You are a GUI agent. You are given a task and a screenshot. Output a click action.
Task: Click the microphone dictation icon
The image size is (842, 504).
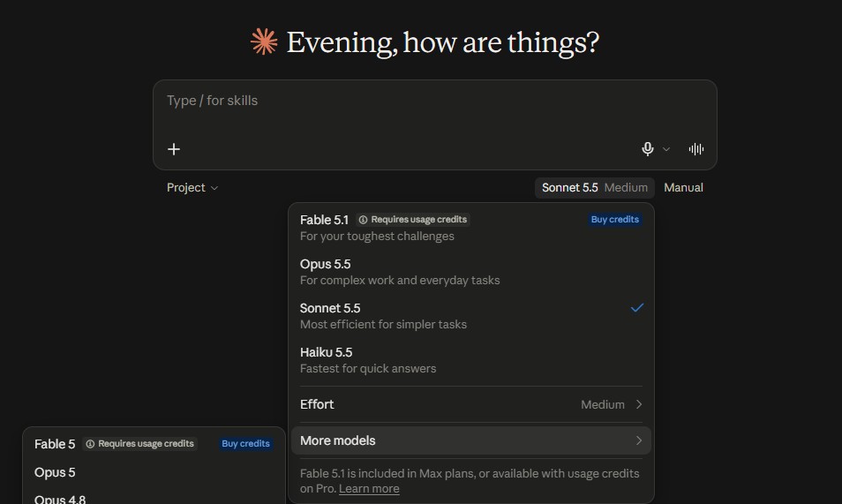[x=648, y=149]
